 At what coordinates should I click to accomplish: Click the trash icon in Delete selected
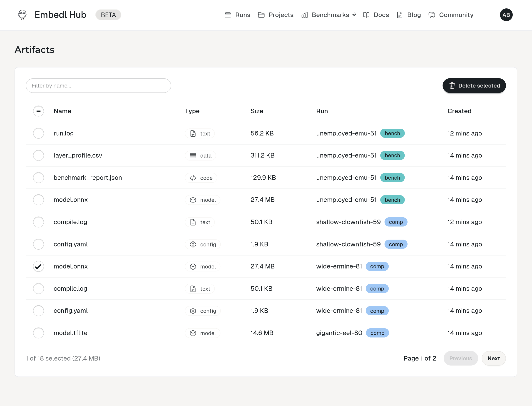click(452, 85)
